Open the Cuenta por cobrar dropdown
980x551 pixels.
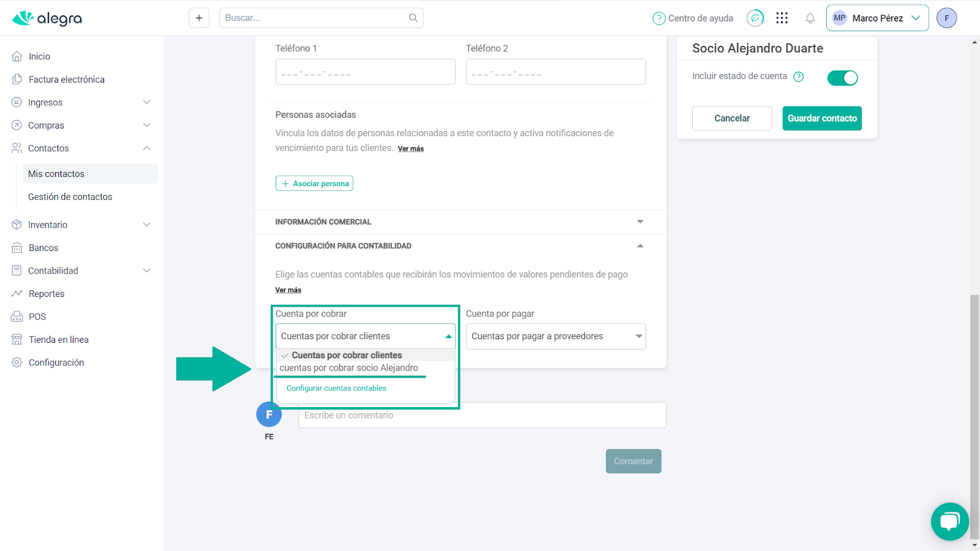click(365, 336)
